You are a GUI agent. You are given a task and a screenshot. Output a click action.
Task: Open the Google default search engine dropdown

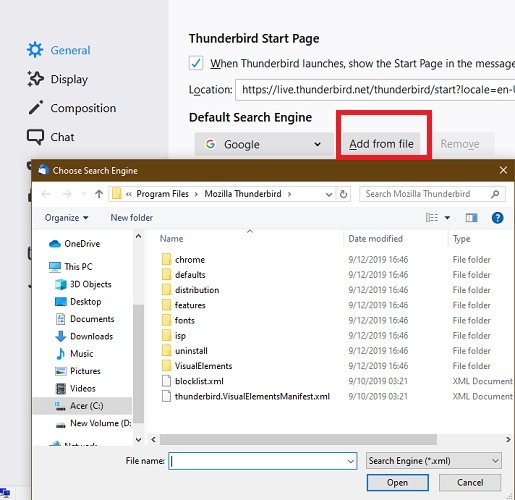click(x=264, y=144)
